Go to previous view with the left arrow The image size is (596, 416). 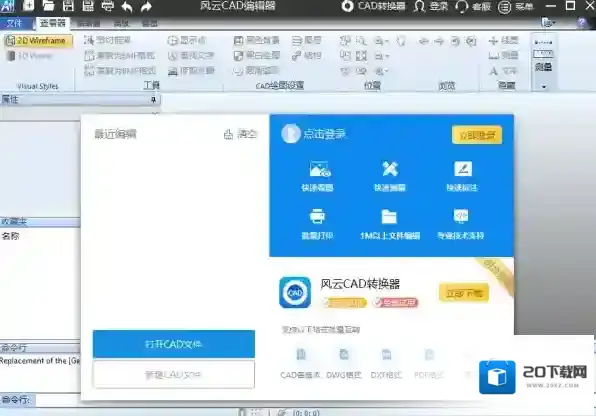423,41
